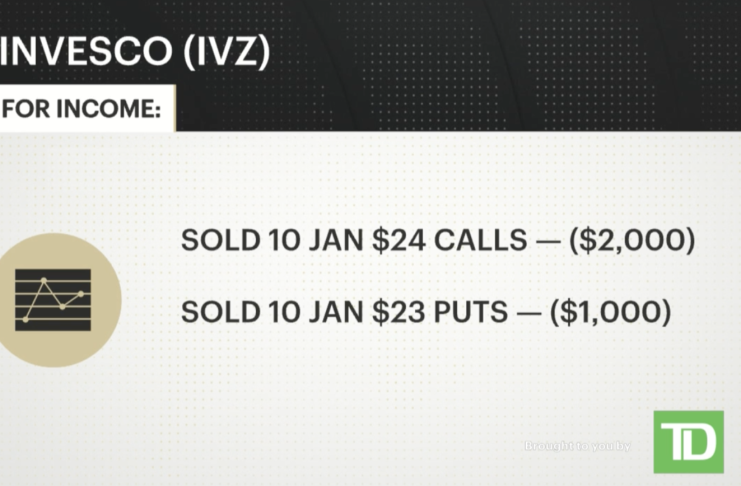Click the gold bar right of FOR INCOME
This screenshot has width=741, height=486.
174,109
